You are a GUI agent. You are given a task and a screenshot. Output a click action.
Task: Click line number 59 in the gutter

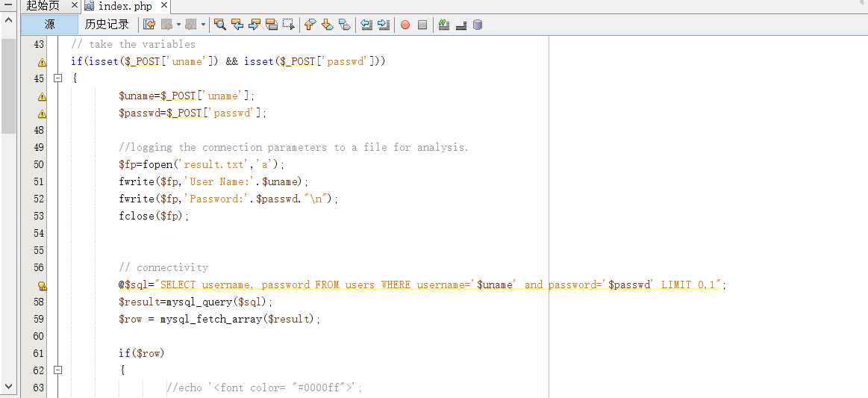(x=39, y=319)
